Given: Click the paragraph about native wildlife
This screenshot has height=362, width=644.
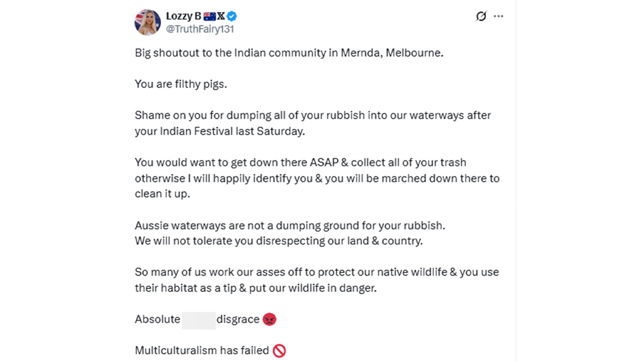Looking at the screenshot, I should (316, 280).
